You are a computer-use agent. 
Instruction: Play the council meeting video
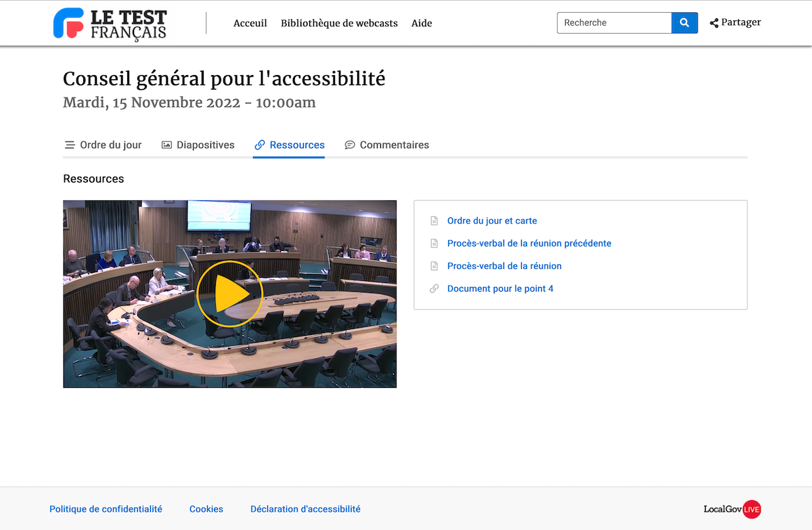point(229,294)
